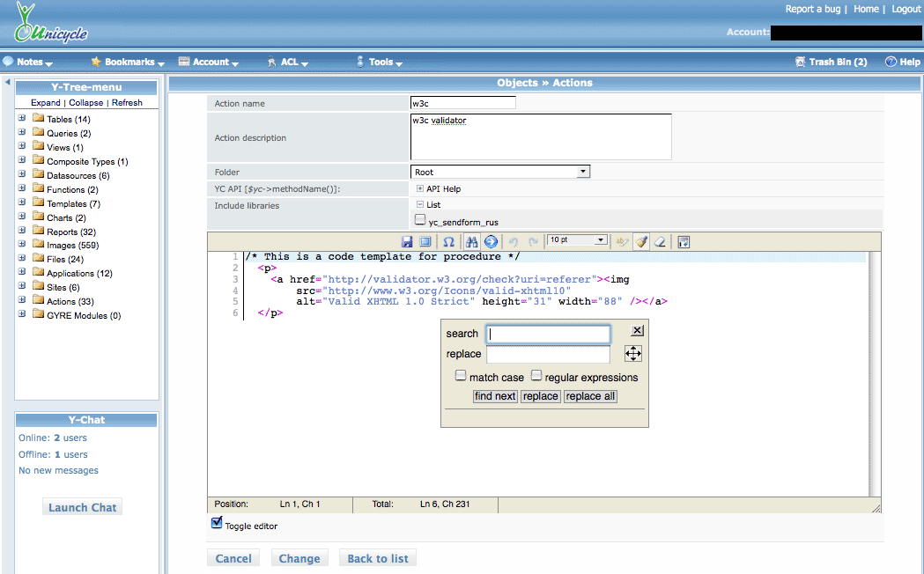Click the eraser icon in toolbar

[x=660, y=241]
